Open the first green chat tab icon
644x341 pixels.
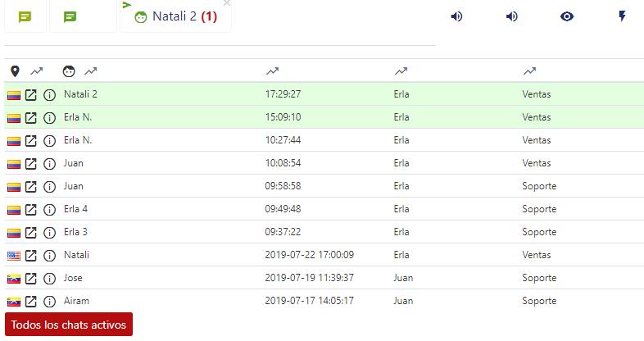25,16
